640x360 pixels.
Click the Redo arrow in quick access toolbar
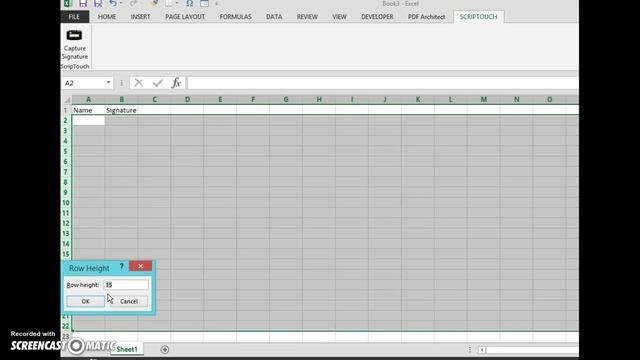click(133, 4)
